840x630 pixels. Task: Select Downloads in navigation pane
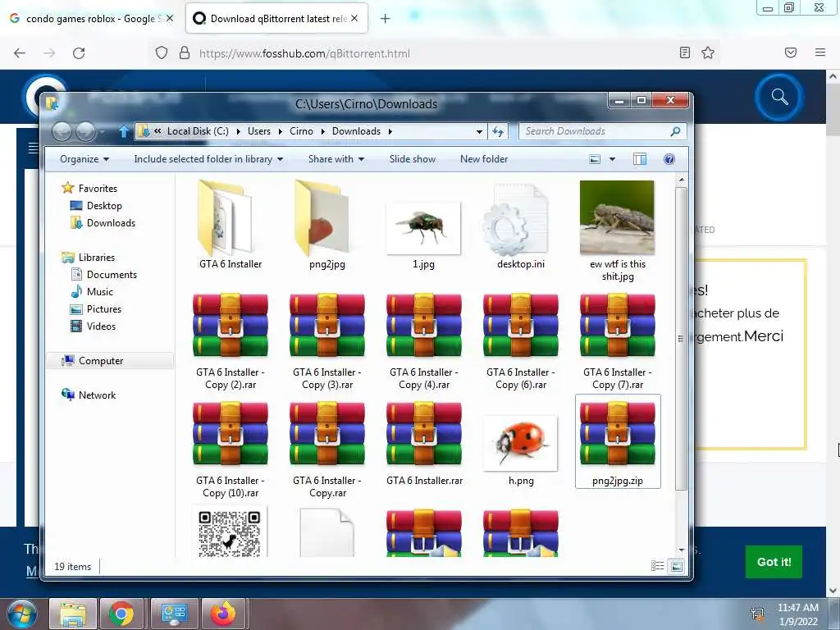(111, 223)
